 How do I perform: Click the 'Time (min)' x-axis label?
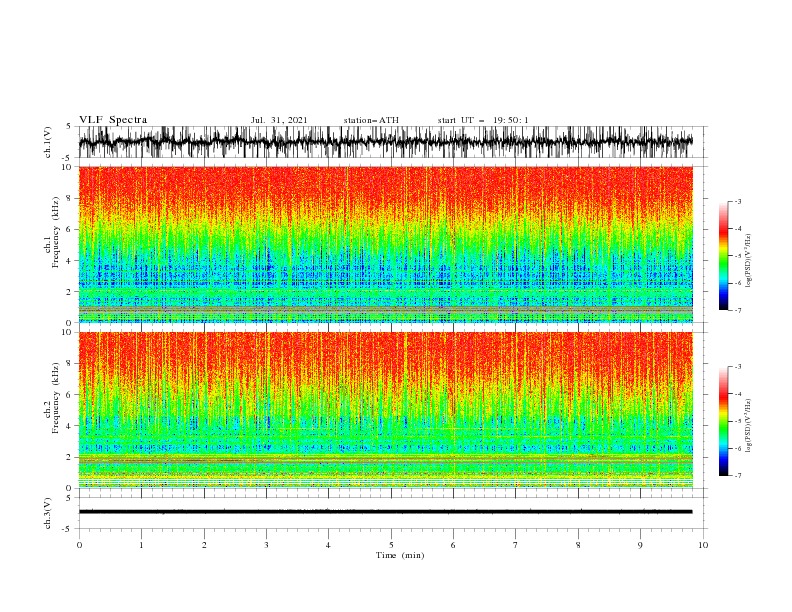tap(400, 555)
